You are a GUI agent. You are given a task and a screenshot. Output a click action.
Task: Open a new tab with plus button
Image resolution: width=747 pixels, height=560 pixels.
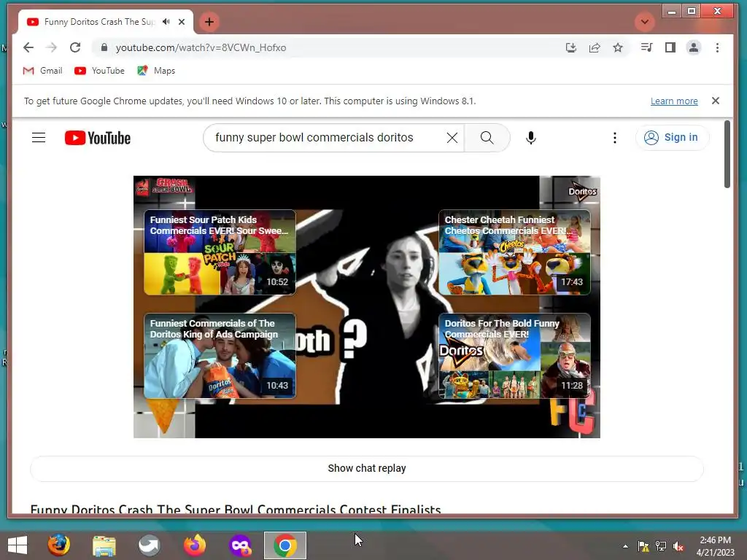pos(209,22)
